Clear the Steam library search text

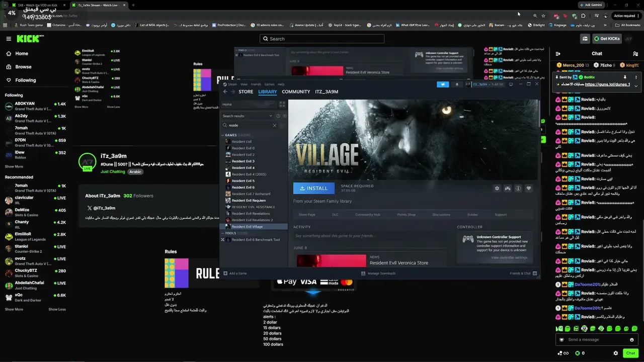pyautogui.click(x=275, y=125)
